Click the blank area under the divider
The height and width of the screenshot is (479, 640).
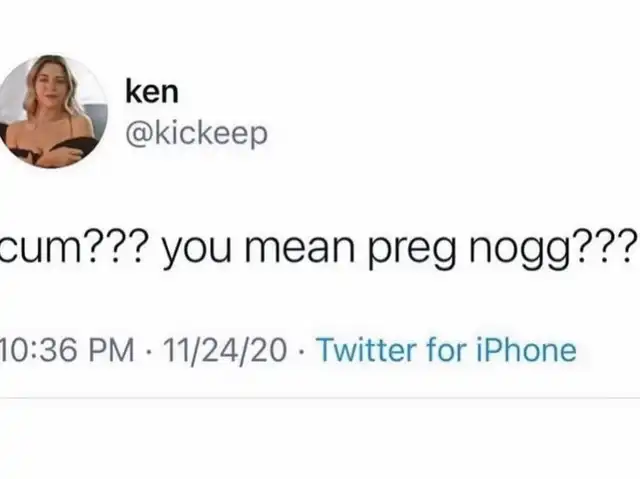pos(320,439)
